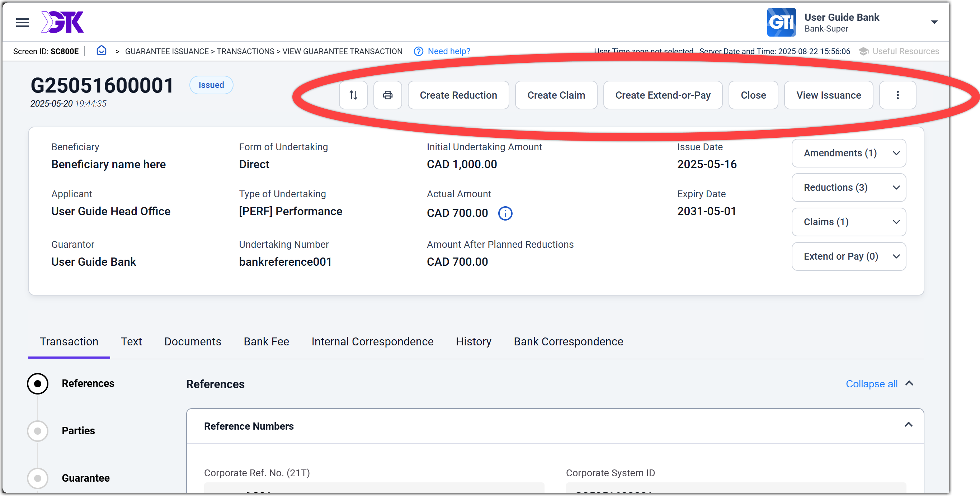980x496 pixels.
Task: Click the expiry date 2031-05-01
Action: tap(706, 211)
